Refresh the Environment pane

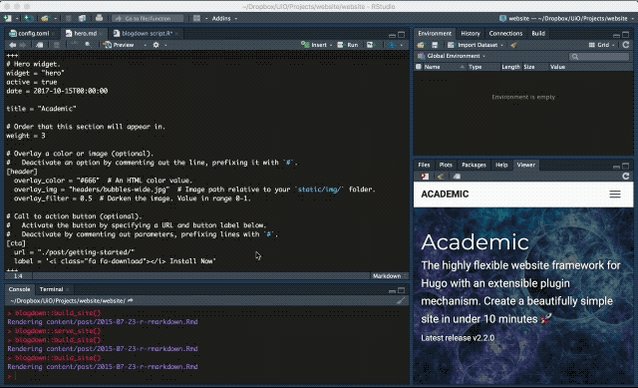(626, 45)
